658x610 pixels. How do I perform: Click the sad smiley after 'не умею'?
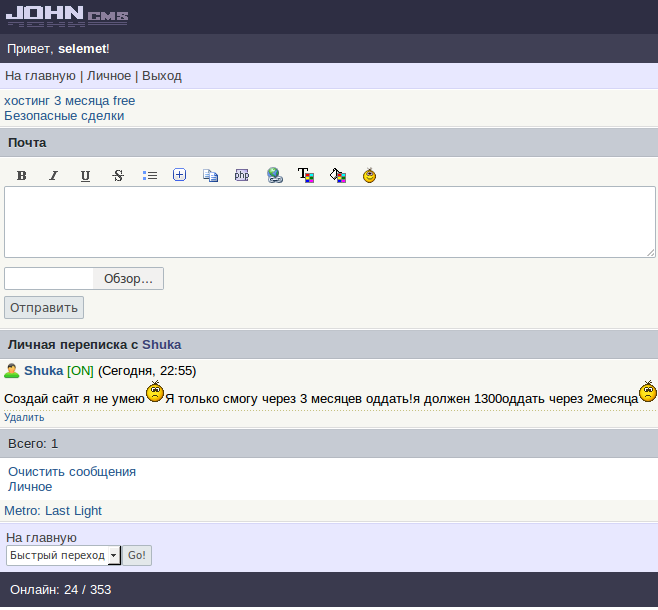click(x=155, y=392)
